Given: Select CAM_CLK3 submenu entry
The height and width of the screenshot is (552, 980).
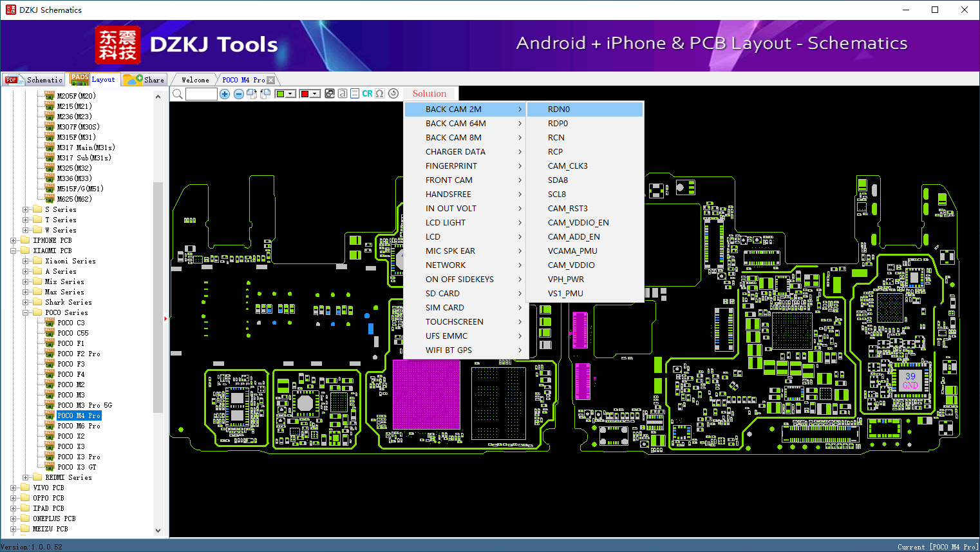Looking at the screenshot, I should [x=585, y=166].
